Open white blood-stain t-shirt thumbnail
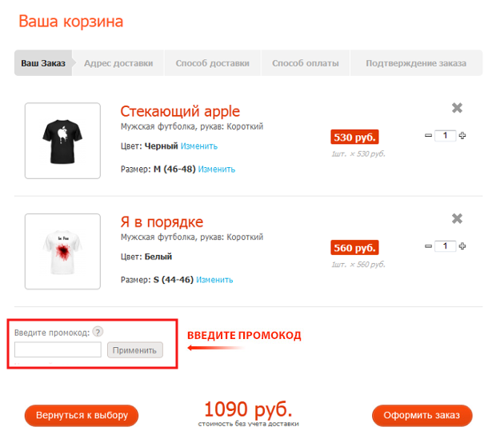Screen dimensions: 504x443 [62, 251]
